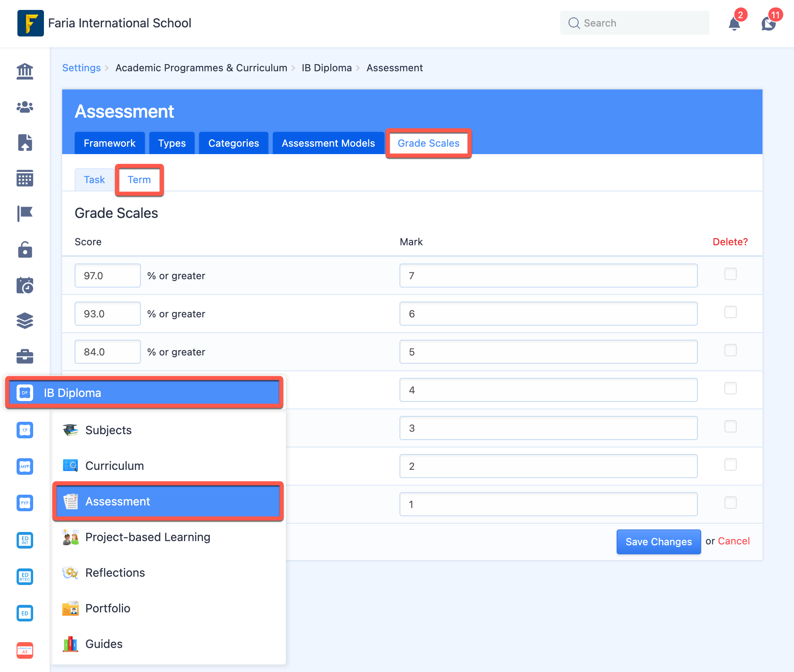The width and height of the screenshot is (794, 672).
Task: Check the Delete box for mark 5
Action: [731, 350]
